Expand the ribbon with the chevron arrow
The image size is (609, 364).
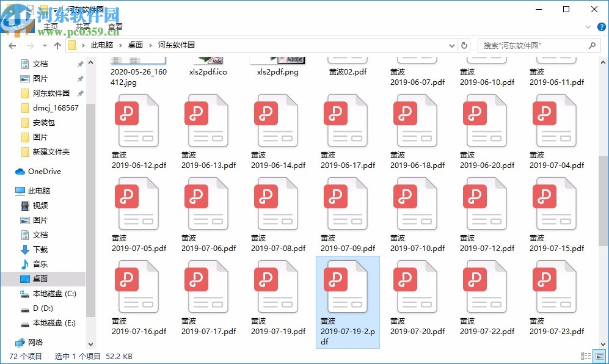pos(587,26)
